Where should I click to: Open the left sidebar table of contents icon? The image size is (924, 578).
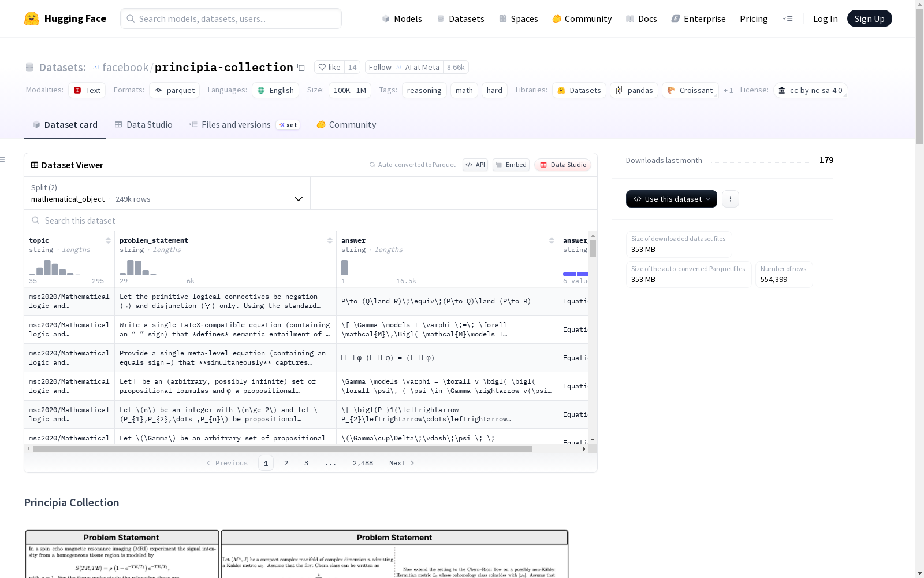3,160
